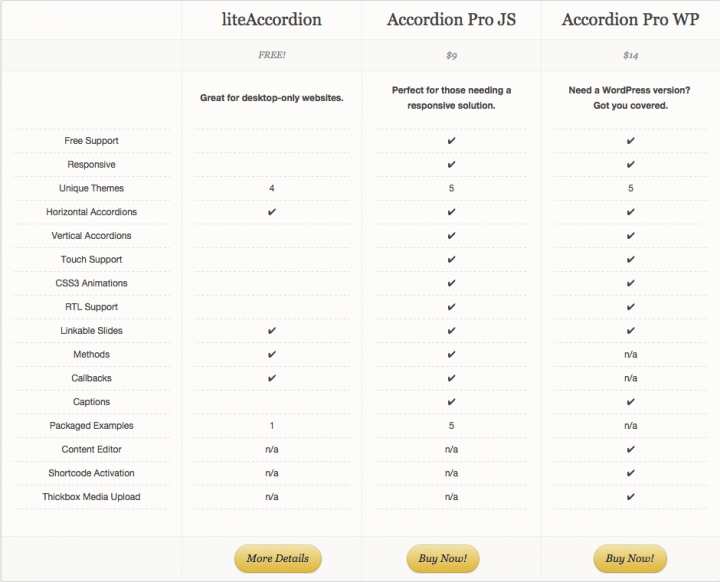Click Captions checkmark for Accordion Pro JS

(x=452, y=402)
